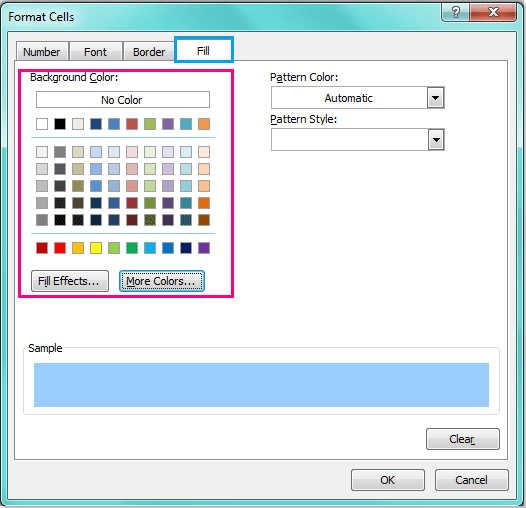Click the Clear button
The image size is (526, 508).
click(x=463, y=439)
